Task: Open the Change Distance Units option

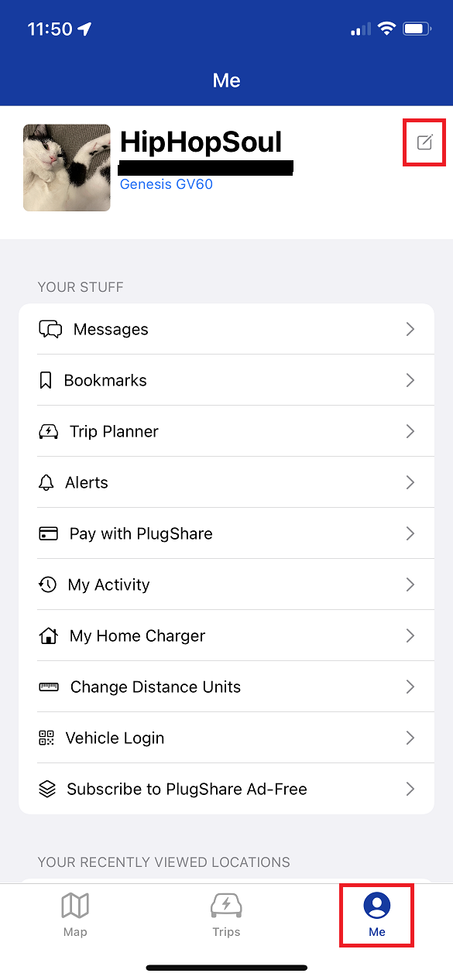Action: click(226, 687)
